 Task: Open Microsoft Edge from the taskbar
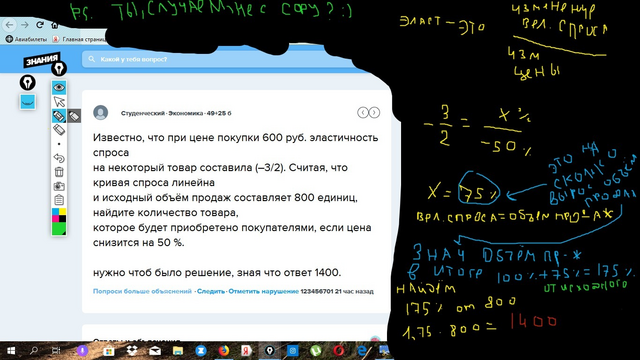coord(362,351)
